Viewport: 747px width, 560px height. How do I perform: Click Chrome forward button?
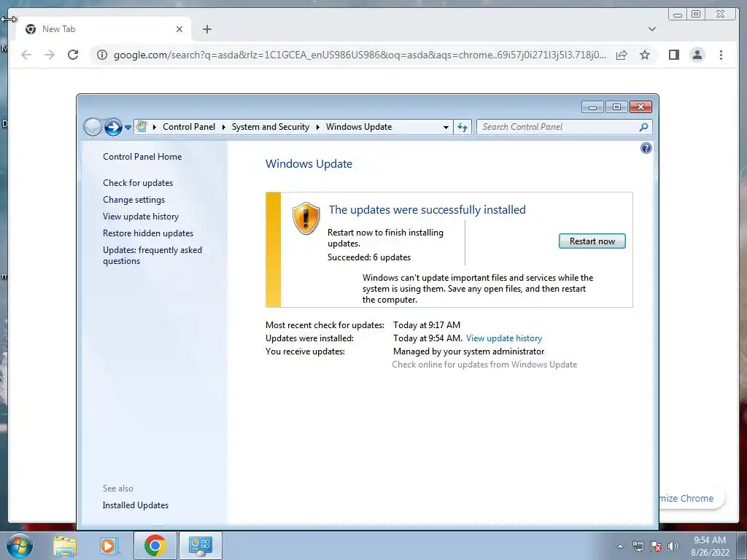(x=50, y=55)
